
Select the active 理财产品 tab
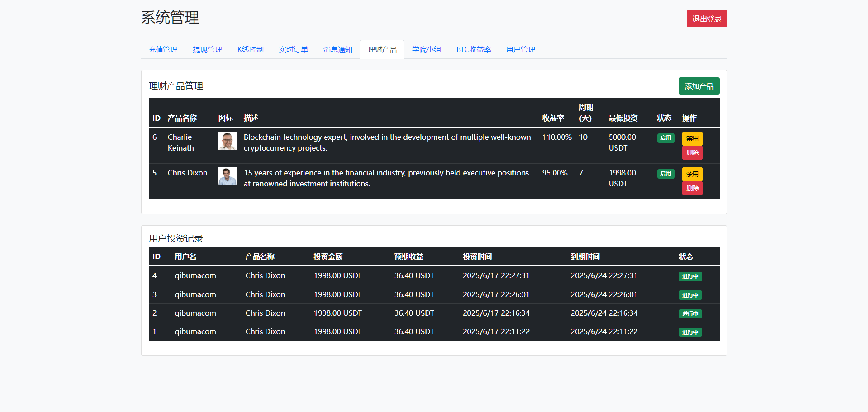(x=382, y=50)
